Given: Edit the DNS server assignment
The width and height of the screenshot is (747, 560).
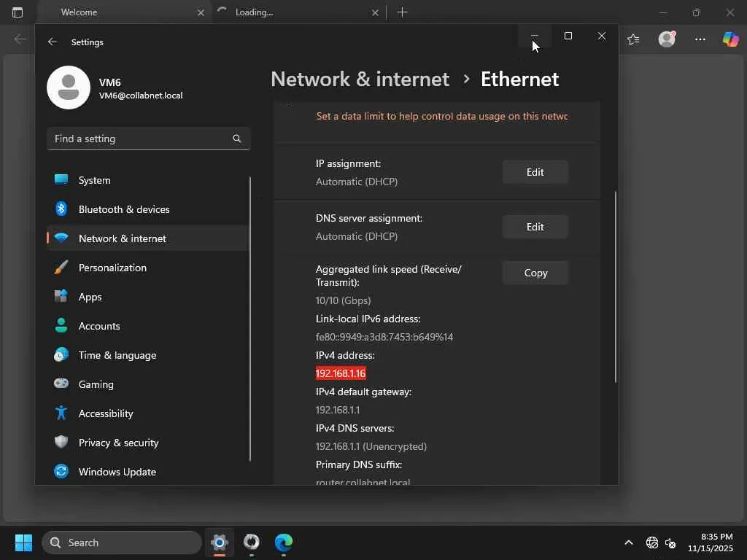Looking at the screenshot, I should tap(535, 227).
